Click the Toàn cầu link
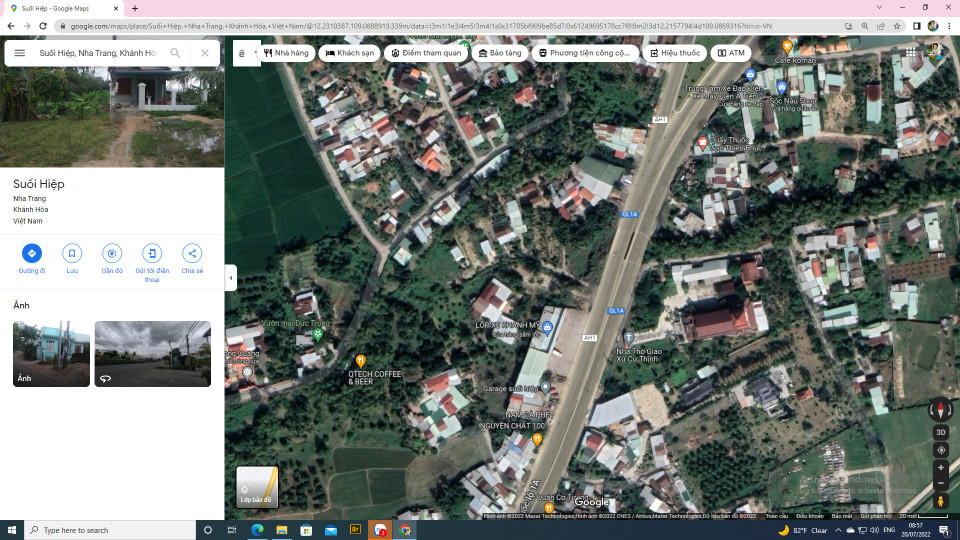 pyautogui.click(x=777, y=516)
